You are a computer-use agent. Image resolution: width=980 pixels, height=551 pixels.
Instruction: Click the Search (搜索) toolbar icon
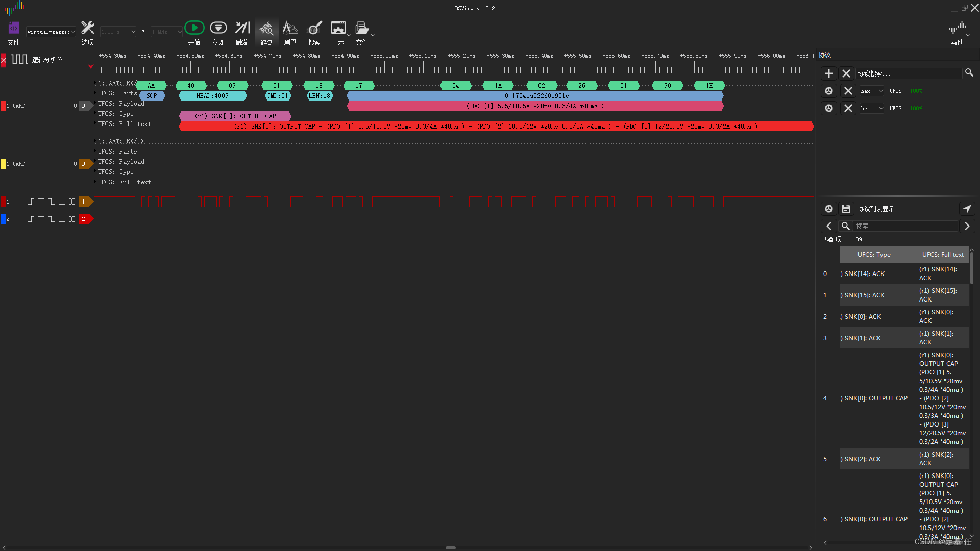pyautogui.click(x=314, y=29)
